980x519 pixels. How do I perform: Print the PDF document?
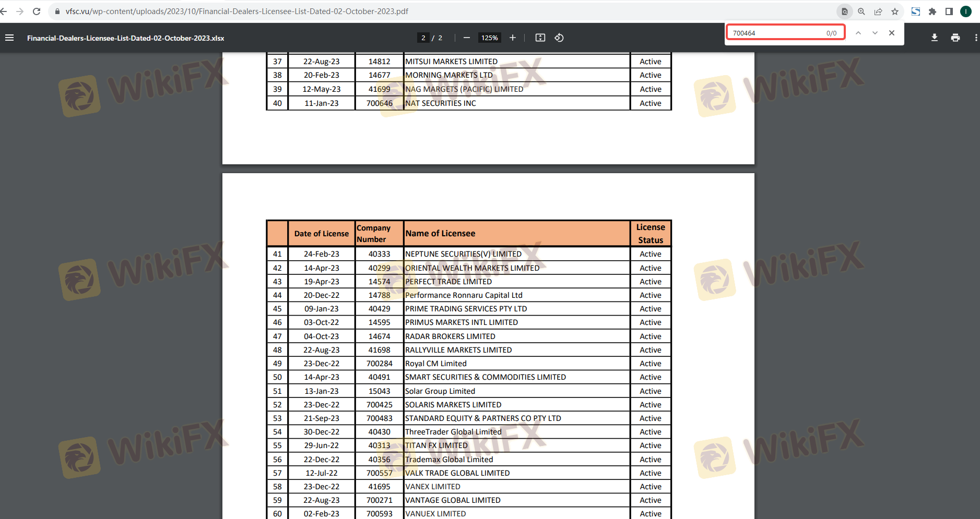pos(955,38)
